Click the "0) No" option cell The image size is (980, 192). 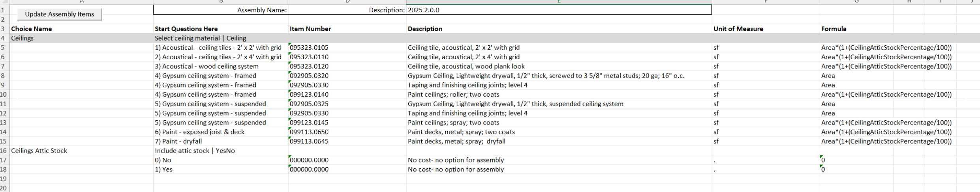pyautogui.click(x=163, y=160)
